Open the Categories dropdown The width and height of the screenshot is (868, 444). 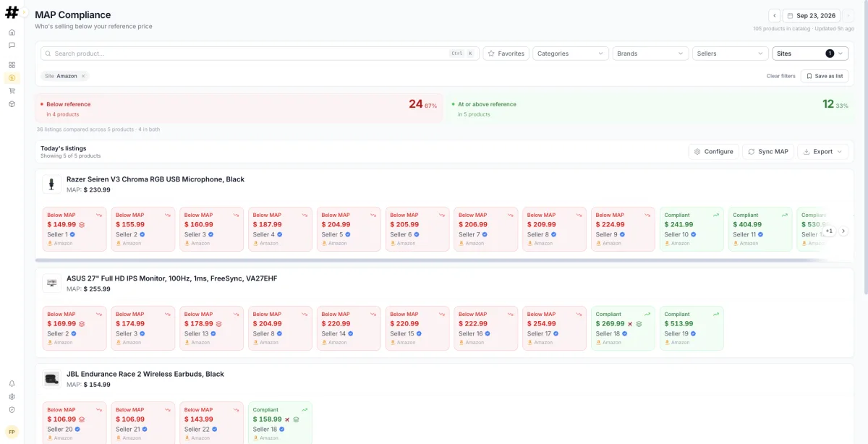click(x=571, y=54)
